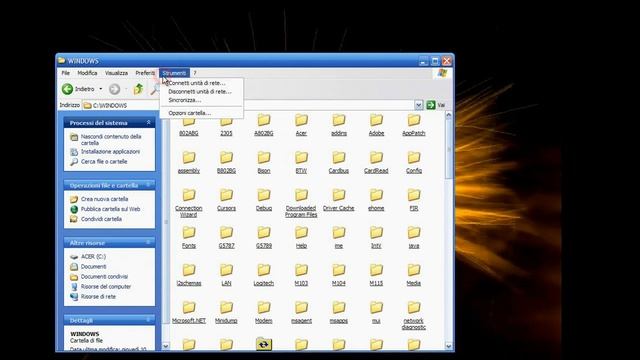Select the assembly folder icon
Viewport: 640px width, 360px height.
pyautogui.click(x=189, y=157)
